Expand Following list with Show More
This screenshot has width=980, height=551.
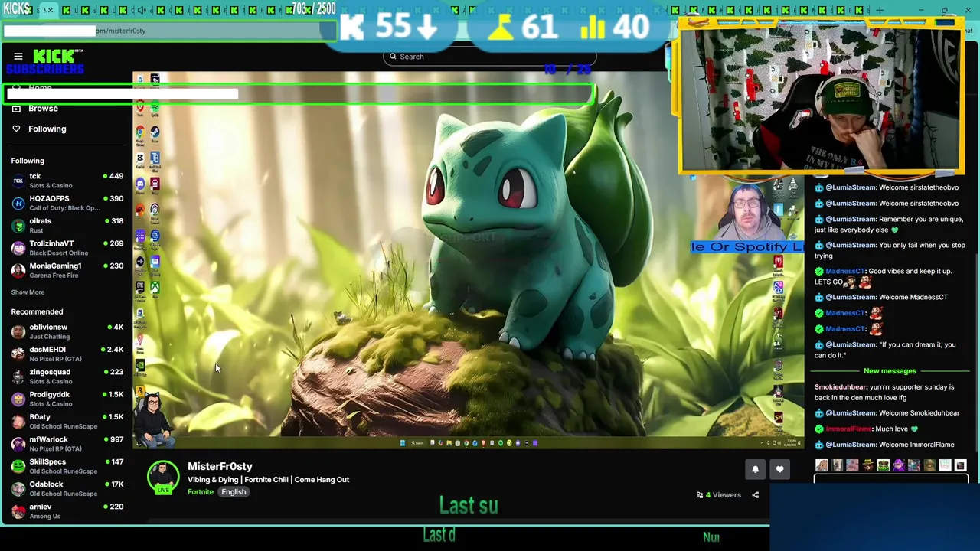pos(28,292)
